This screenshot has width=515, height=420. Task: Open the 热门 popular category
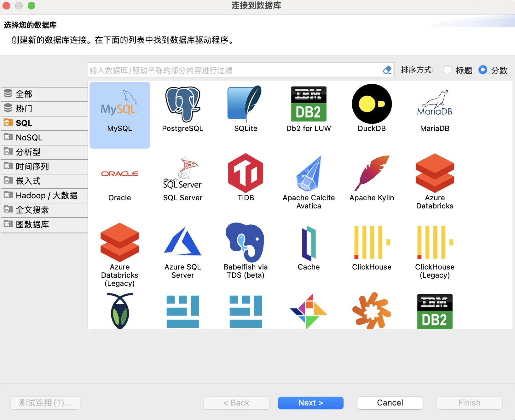44,109
